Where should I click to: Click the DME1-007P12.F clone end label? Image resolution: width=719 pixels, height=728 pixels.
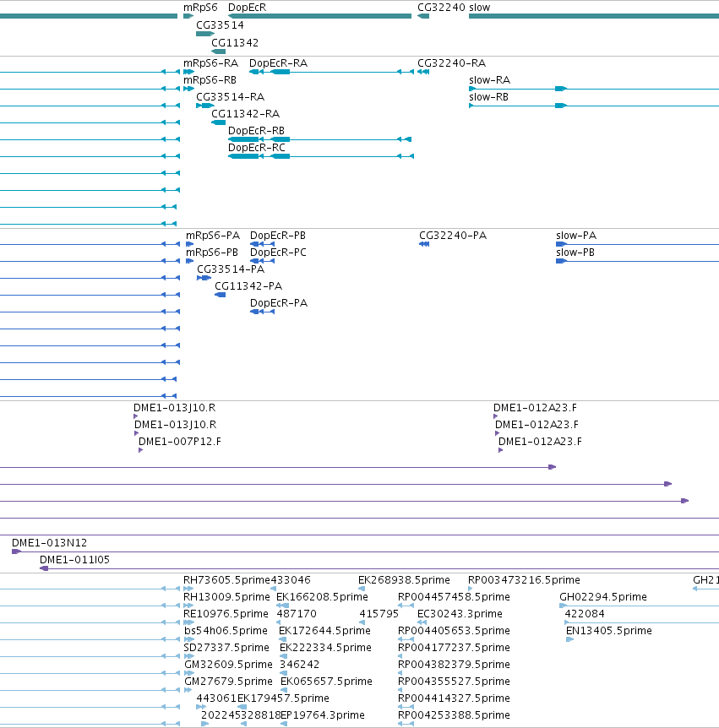(180, 442)
